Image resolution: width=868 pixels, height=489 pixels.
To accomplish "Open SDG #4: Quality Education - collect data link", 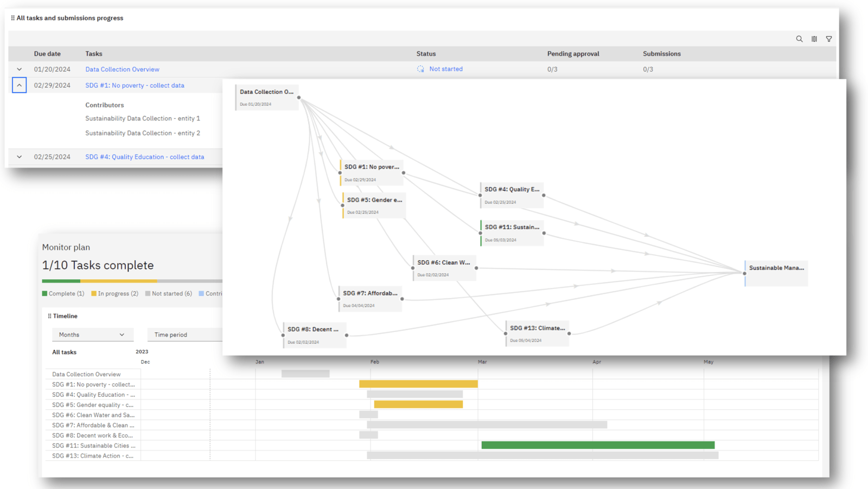I will [145, 157].
